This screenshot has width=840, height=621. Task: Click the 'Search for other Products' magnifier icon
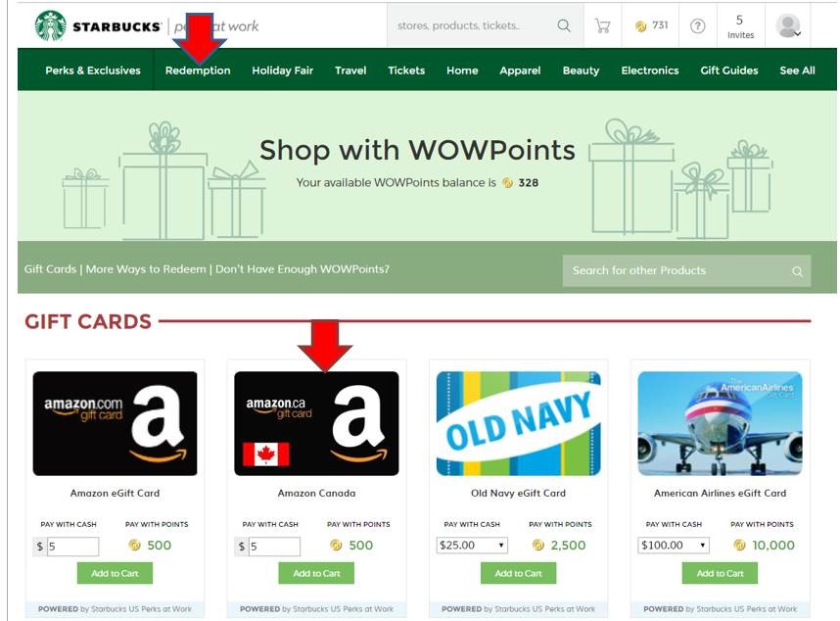[797, 271]
